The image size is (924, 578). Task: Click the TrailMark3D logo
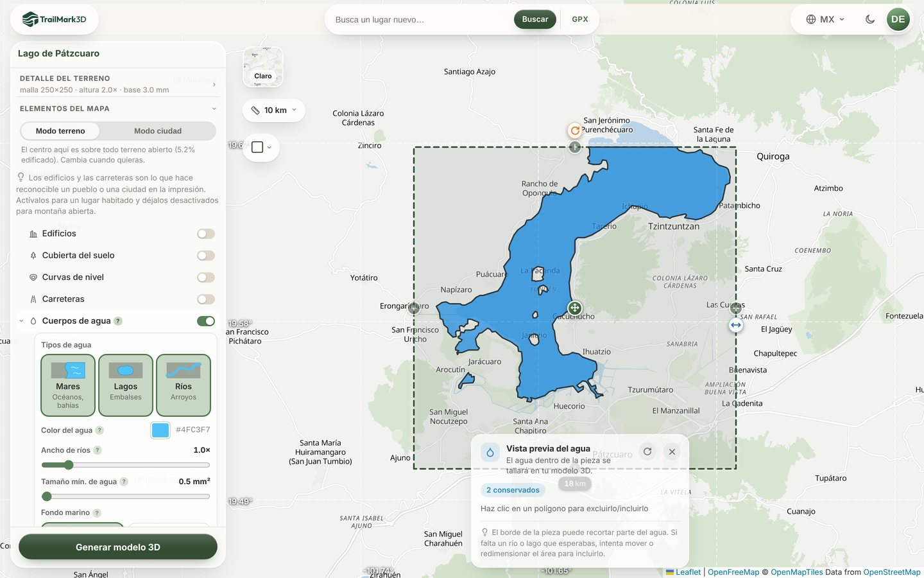click(55, 19)
